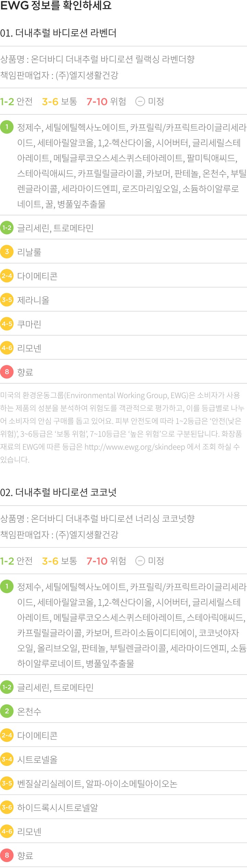Click the red grade 8 badge in the lavender list
Viewport: 247px width, 868px height.
pyautogui.click(x=7, y=372)
